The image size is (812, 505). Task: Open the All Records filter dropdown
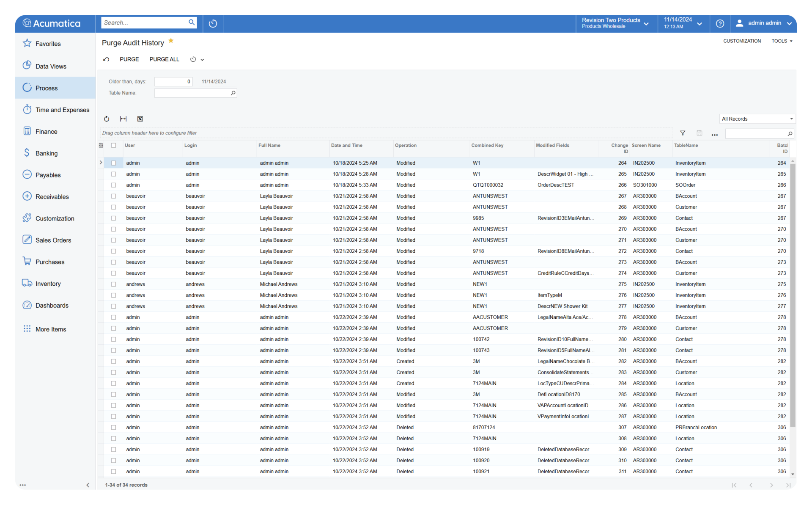[x=757, y=119]
